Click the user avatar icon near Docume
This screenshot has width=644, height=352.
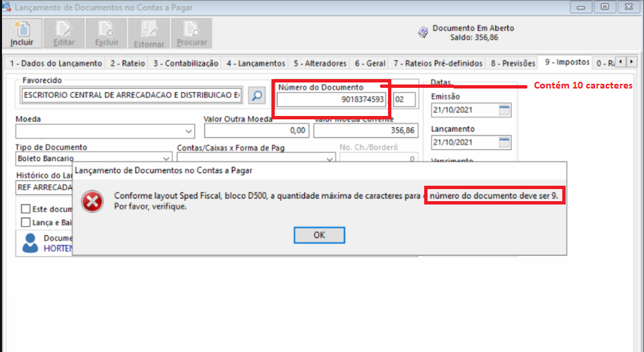point(30,243)
